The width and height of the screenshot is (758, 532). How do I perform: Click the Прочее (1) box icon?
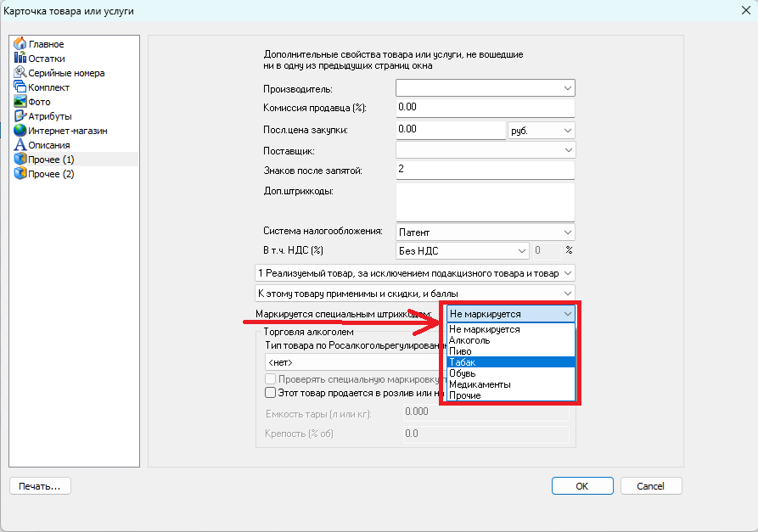pyautogui.click(x=20, y=159)
